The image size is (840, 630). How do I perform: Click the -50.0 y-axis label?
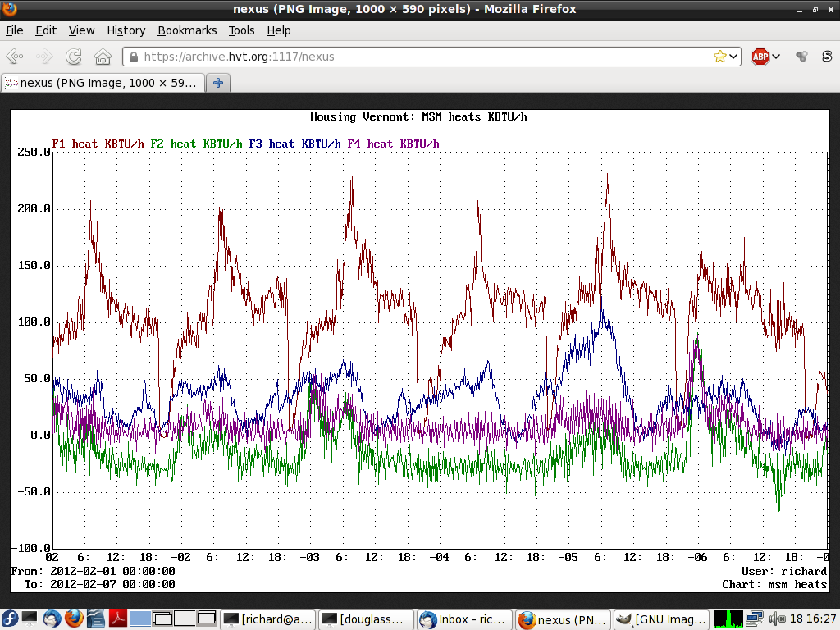34,492
